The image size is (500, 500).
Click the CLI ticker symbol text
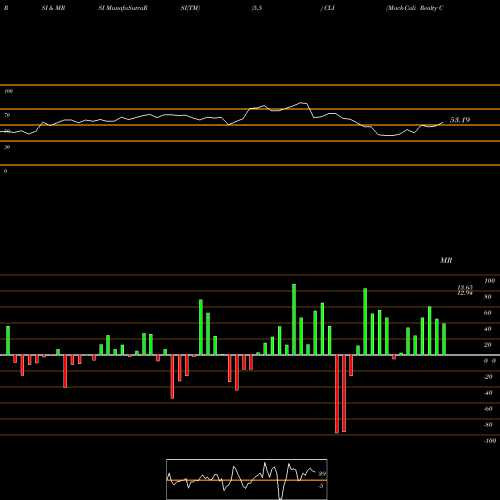click(x=329, y=8)
